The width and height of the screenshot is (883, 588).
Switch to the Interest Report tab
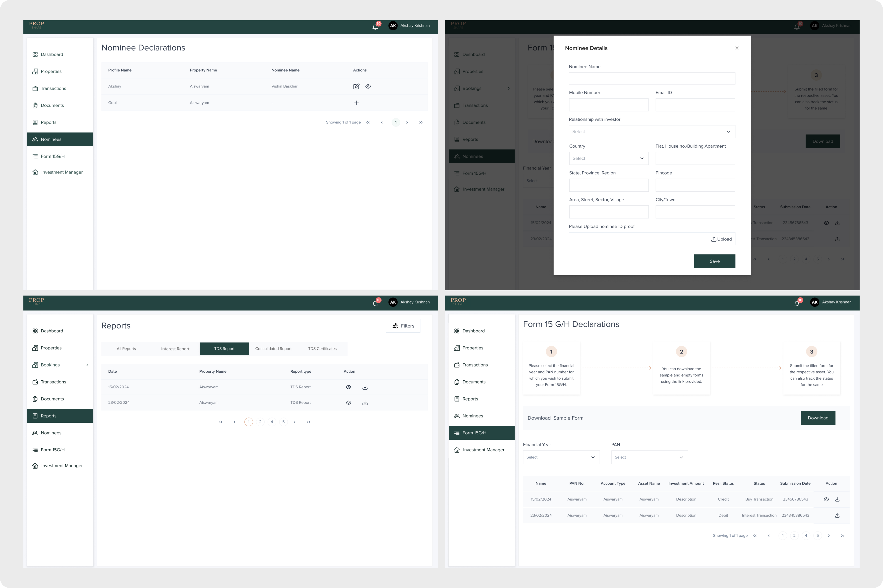point(175,349)
